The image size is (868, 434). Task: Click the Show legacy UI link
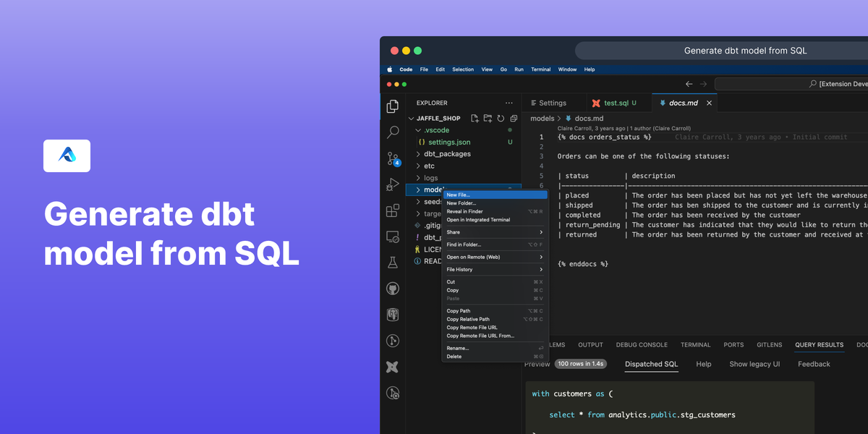(754, 364)
